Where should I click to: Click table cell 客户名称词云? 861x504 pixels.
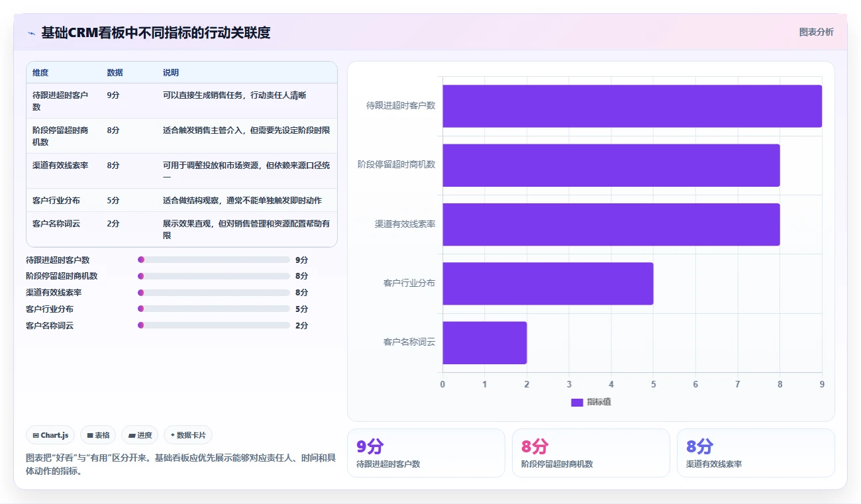[56, 224]
